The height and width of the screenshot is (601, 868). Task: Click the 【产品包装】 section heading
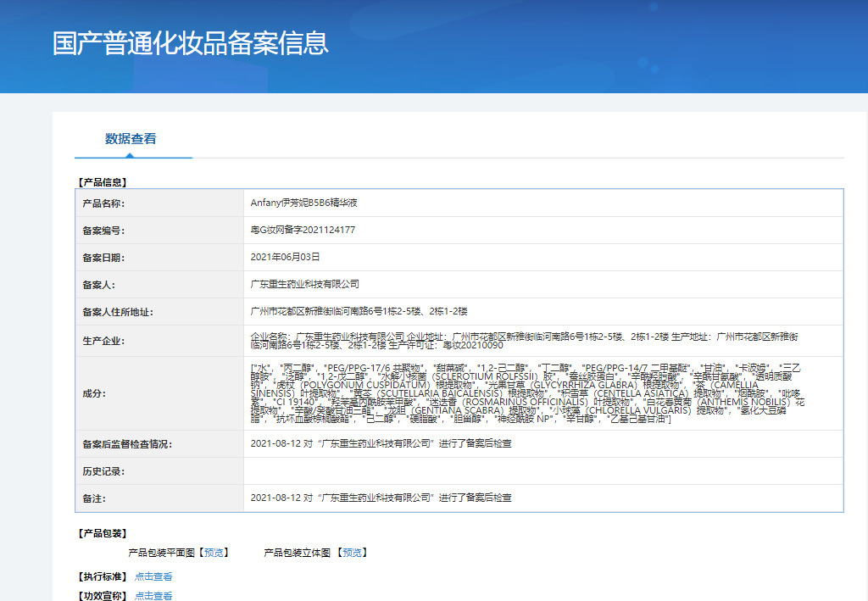click(102, 533)
